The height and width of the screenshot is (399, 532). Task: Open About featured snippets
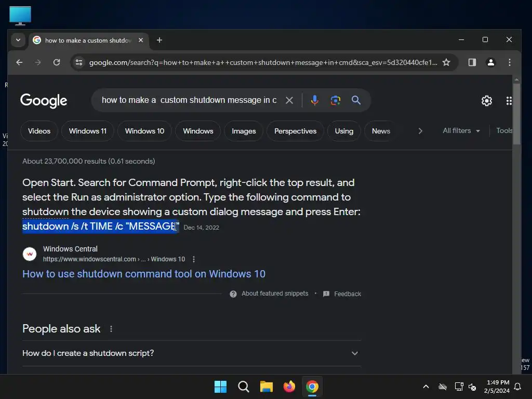pyautogui.click(x=275, y=294)
